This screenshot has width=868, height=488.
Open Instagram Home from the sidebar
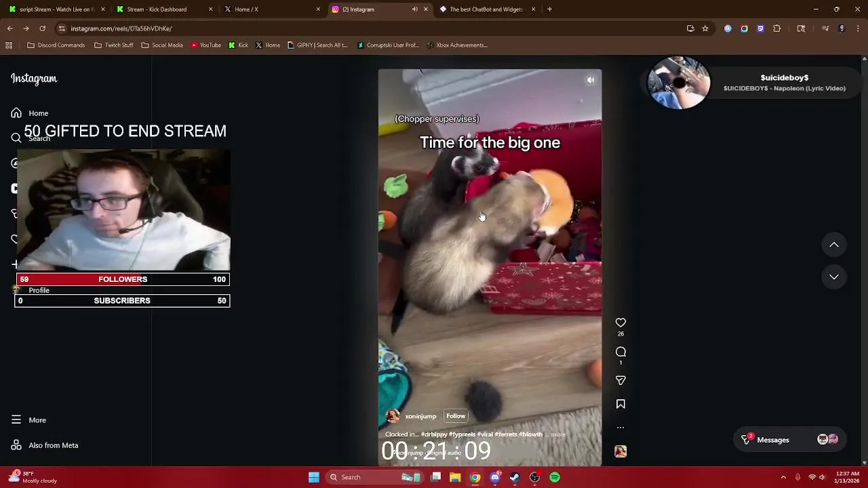point(30,113)
